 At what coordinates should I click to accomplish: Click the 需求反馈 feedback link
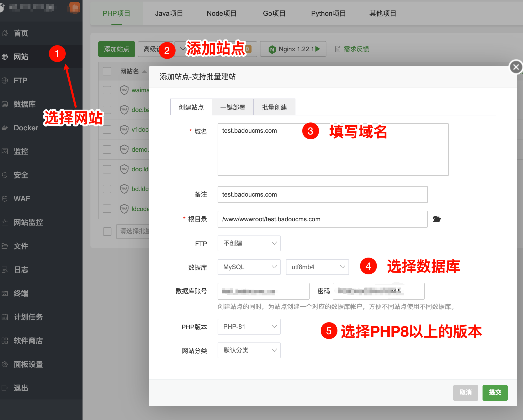tap(356, 49)
